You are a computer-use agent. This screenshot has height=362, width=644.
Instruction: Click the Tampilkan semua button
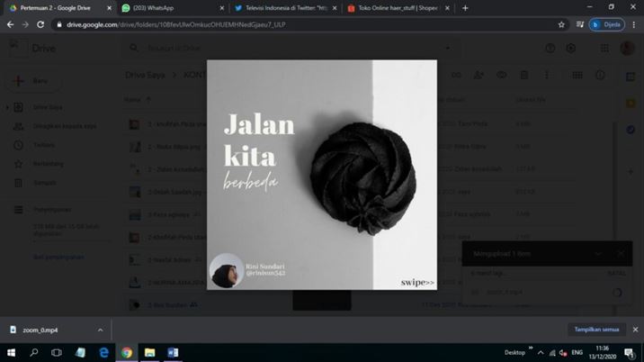coord(597,330)
